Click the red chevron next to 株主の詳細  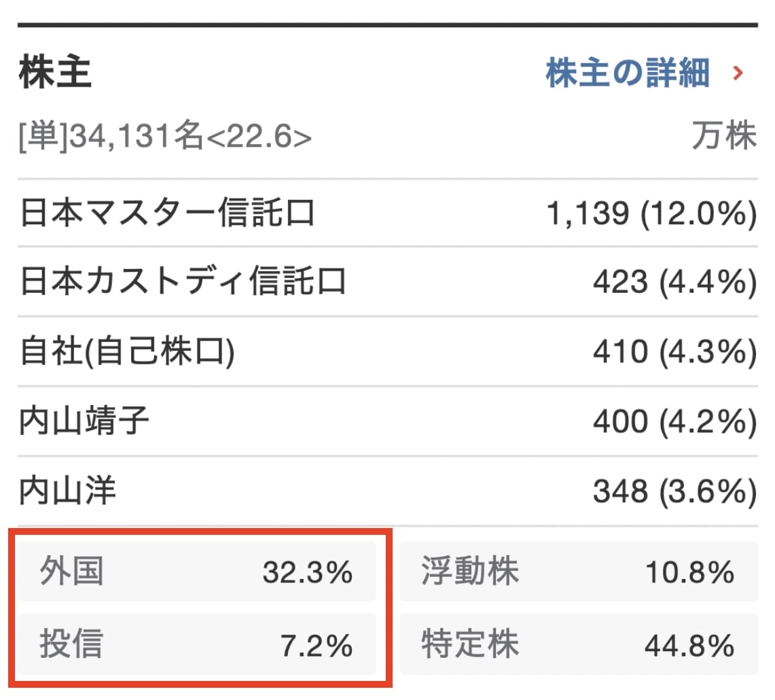tap(738, 73)
